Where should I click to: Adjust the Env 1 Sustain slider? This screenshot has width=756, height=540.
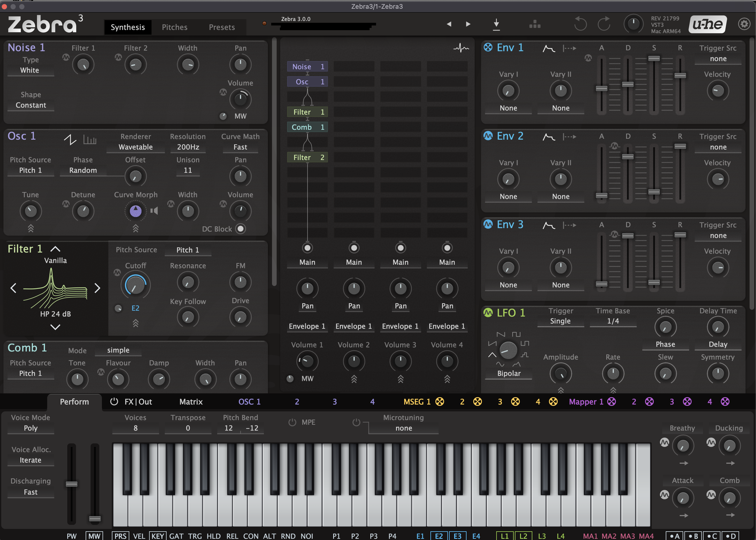(x=654, y=58)
